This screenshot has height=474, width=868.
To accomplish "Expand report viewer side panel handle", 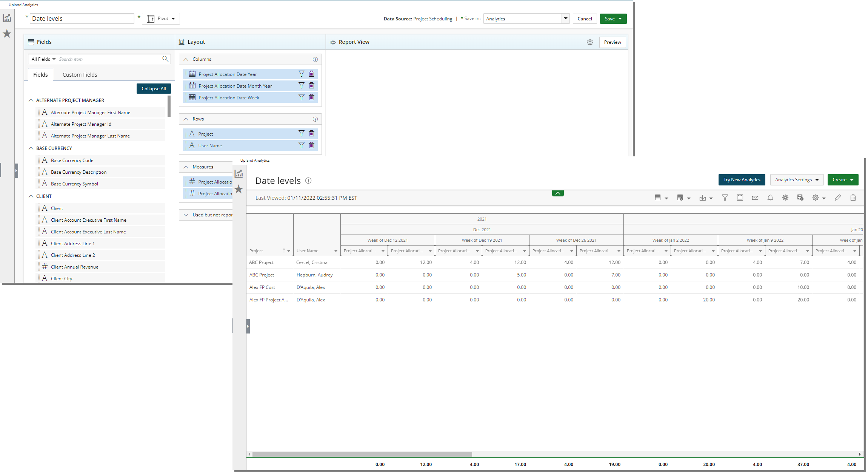I will pyautogui.click(x=248, y=326).
